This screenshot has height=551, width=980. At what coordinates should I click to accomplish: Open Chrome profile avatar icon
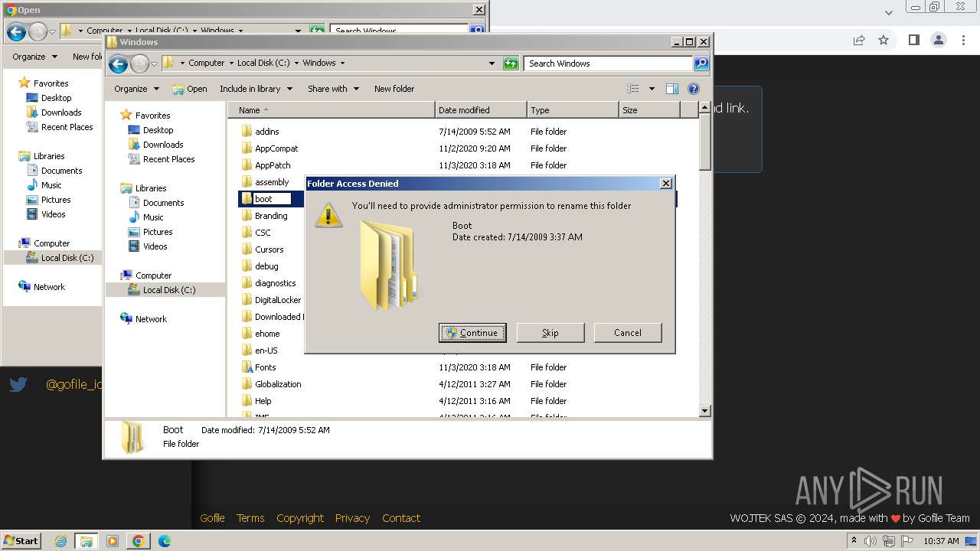click(938, 40)
